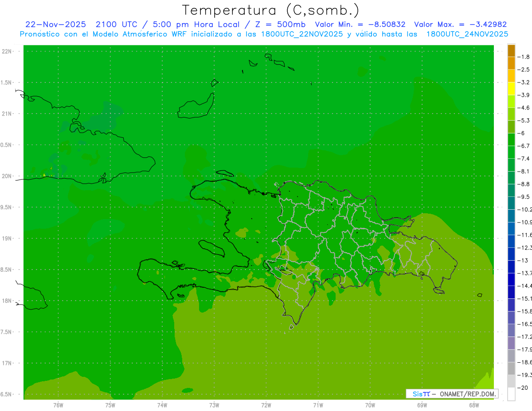Click the "-5.3" colorbar value

pos(524,121)
